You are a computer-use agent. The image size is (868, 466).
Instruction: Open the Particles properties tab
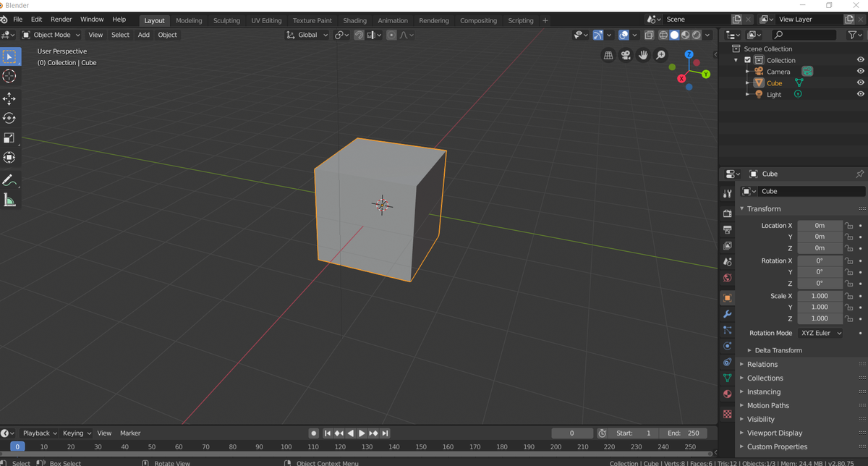pos(728,330)
